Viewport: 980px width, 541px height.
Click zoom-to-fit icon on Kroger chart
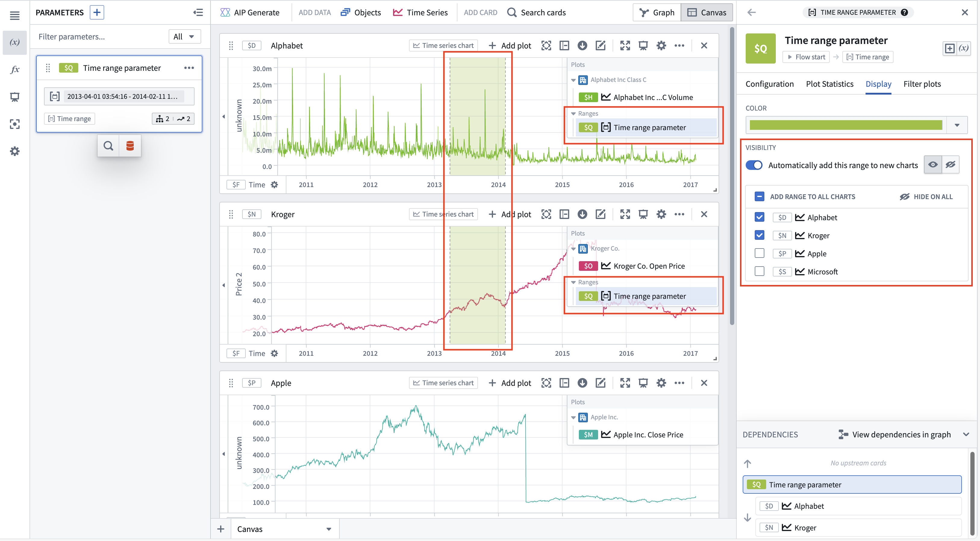(x=546, y=214)
